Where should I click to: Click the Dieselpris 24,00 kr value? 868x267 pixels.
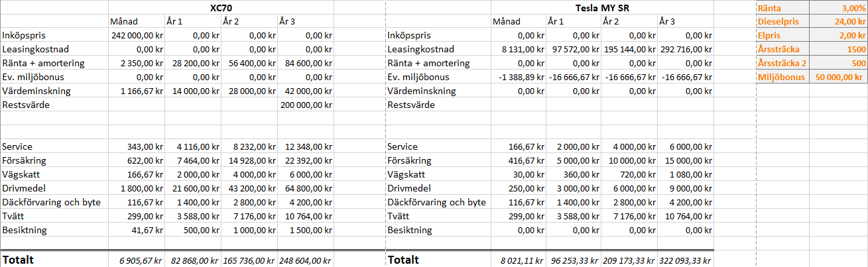coord(839,21)
